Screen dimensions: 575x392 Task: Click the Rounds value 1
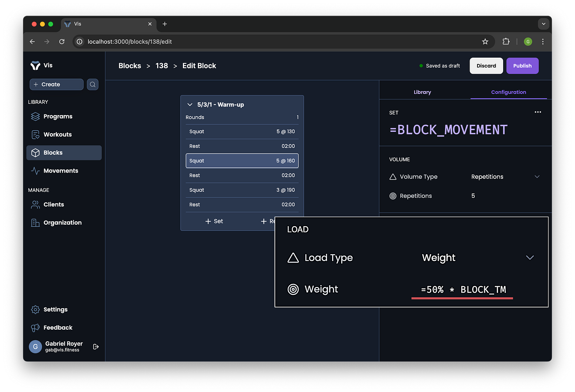coord(297,117)
